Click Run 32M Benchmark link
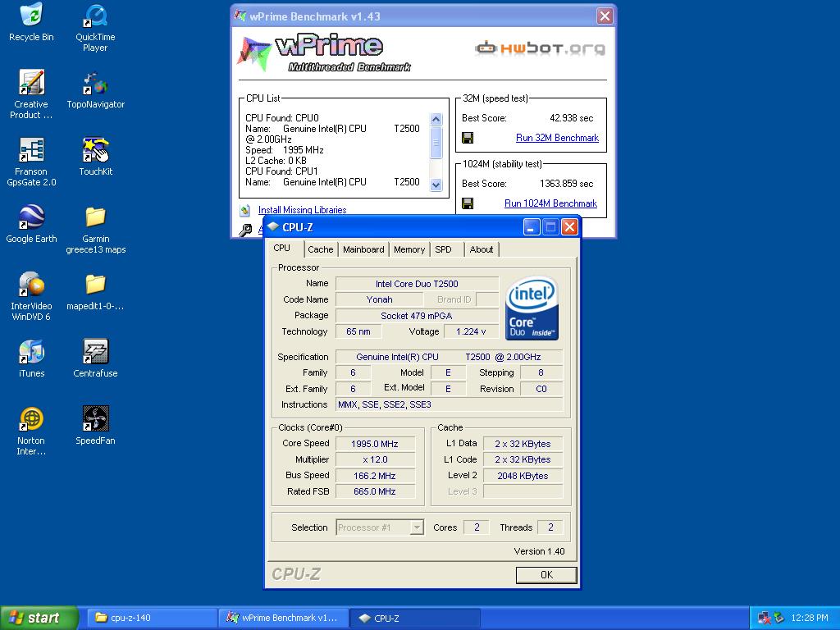 pos(557,138)
